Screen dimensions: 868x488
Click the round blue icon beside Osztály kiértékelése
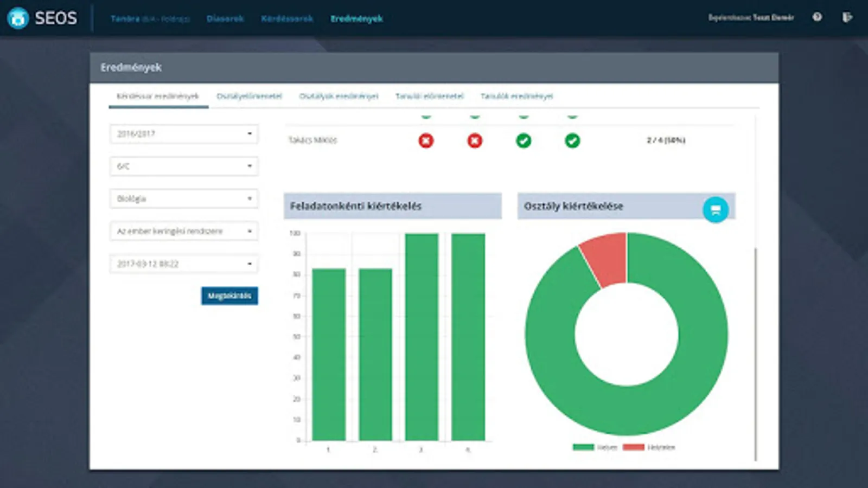point(716,209)
